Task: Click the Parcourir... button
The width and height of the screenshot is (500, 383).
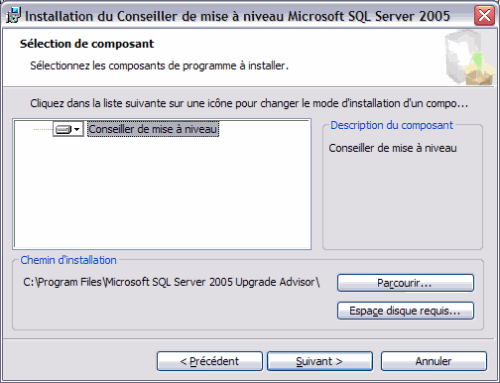Action: pyautogui.click(x=405, y=283)
